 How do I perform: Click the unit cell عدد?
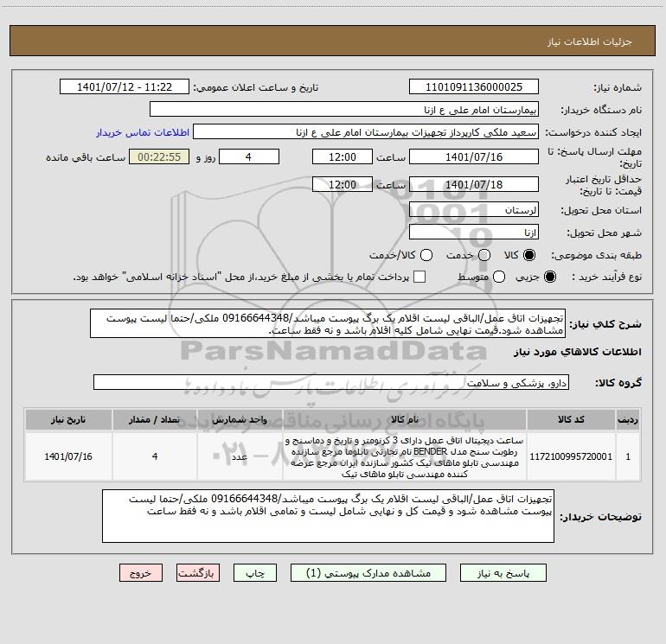(x=240, y=456)
